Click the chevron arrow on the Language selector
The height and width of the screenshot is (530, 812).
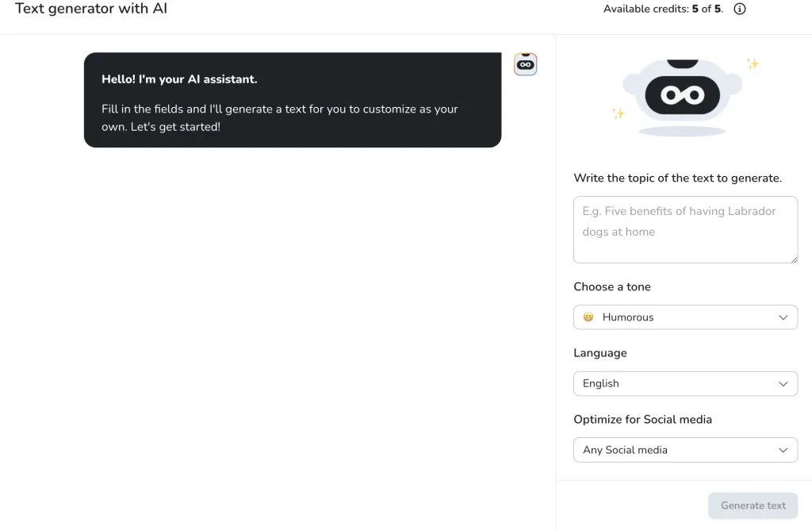coord(783,383)
